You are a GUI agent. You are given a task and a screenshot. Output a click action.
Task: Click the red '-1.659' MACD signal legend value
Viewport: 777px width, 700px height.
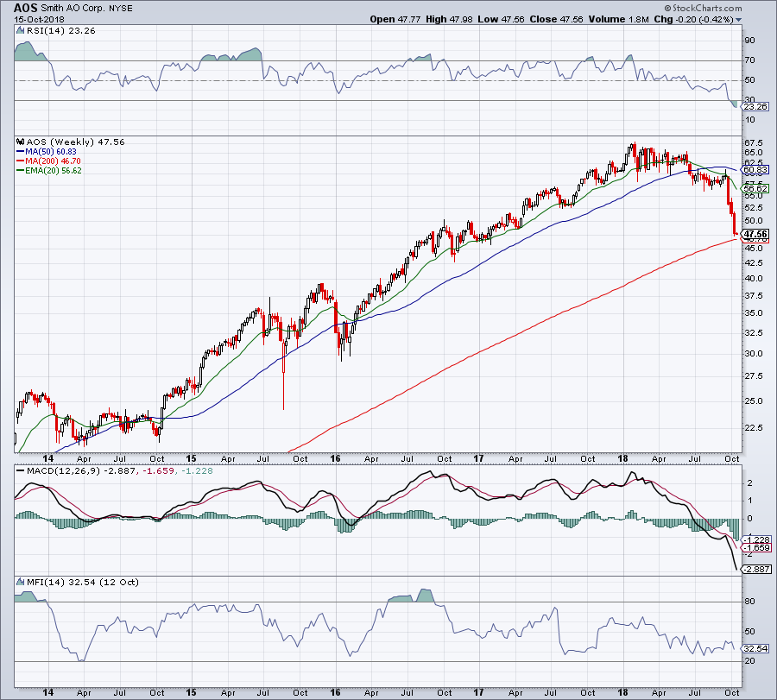coord(159,470)
